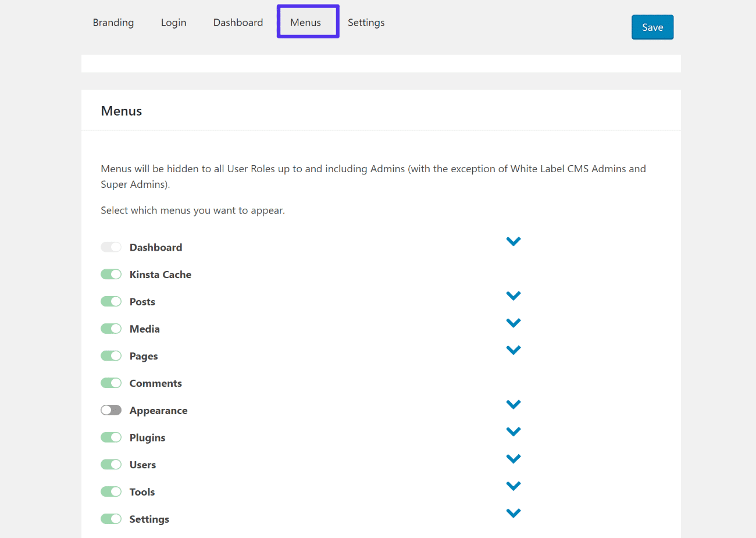The width and height of the screenshot is (756, 538).
Task: Enable the Dashboard menu toggle
Action: pos(111,247)
